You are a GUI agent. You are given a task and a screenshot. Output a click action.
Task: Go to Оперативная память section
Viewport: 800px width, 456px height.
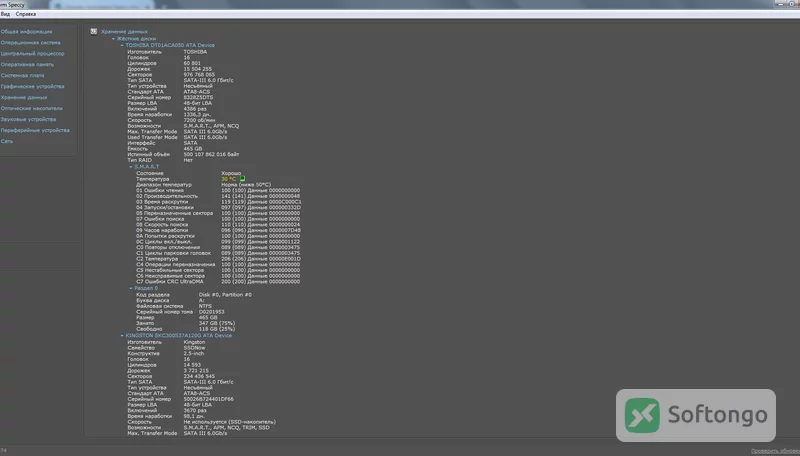coord(27,65)
